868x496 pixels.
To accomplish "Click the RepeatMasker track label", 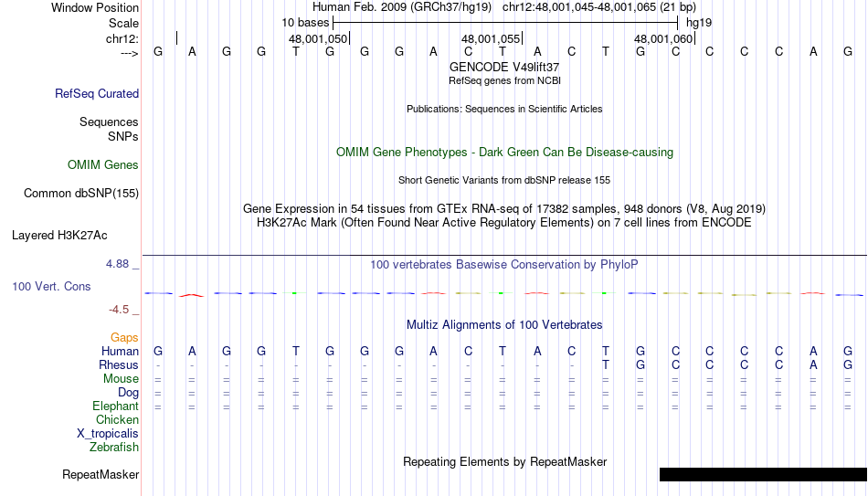I will tap(101, 474).
